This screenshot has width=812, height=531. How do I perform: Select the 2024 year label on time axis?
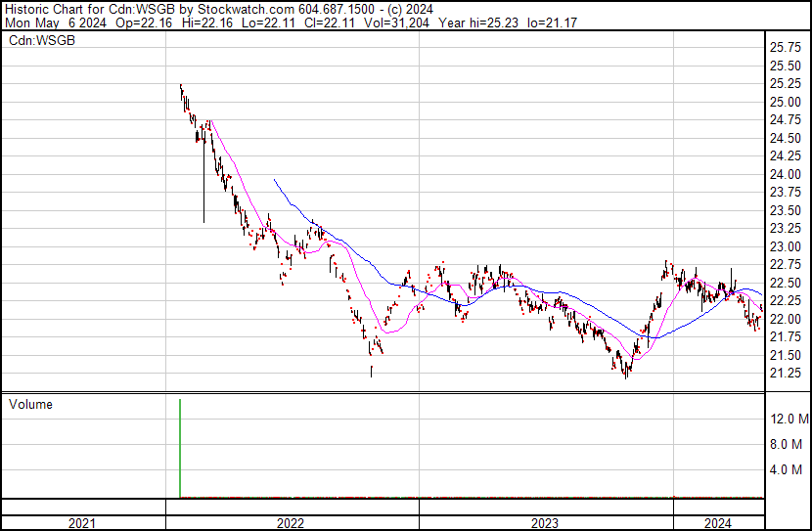pyautogui.click(x=718, y=523)
